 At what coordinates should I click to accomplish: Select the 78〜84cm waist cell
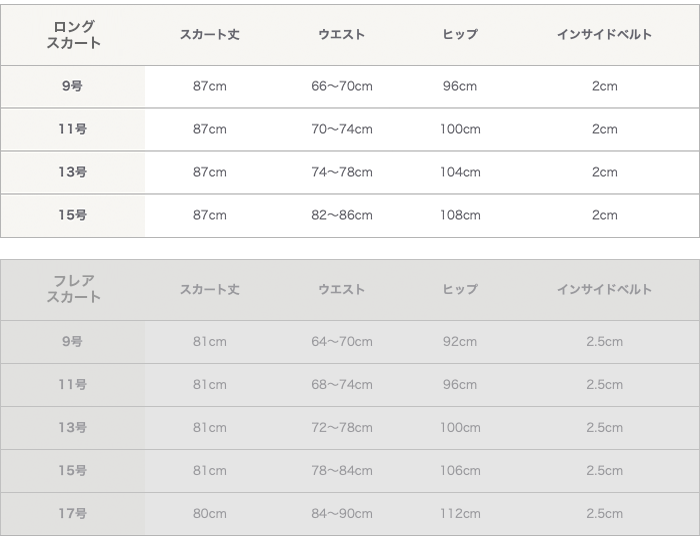pyautogui.click(x=342, y=470)
